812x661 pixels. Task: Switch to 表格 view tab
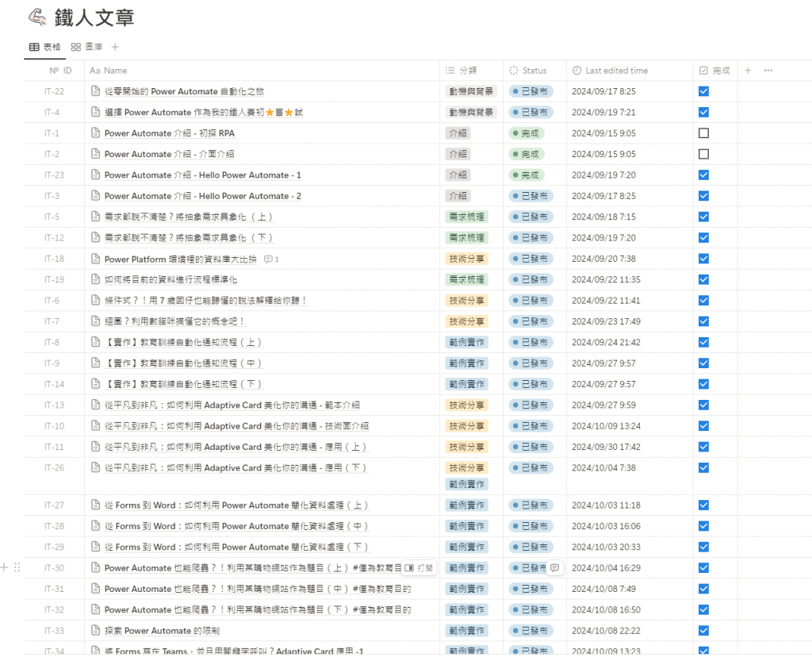click(44, 47)
